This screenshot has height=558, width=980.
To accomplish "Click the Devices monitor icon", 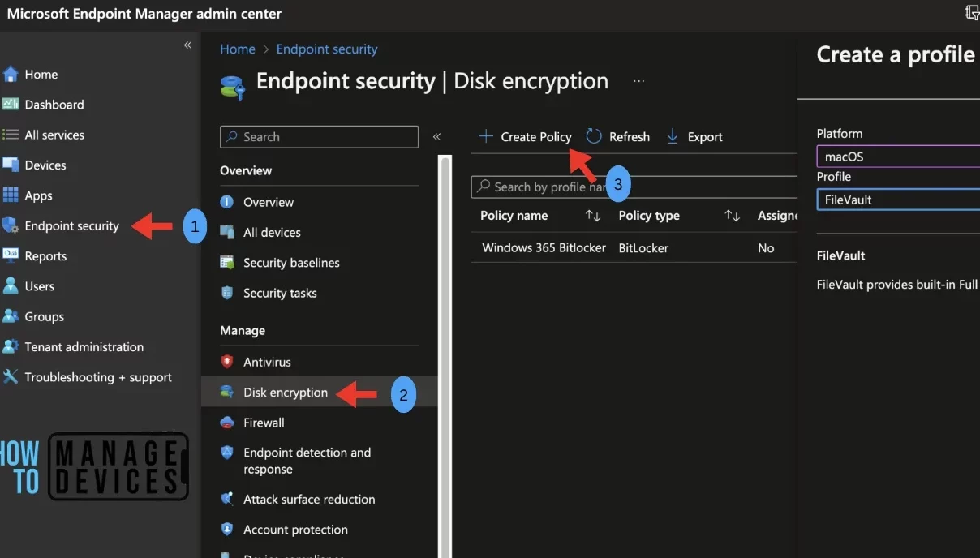I will (x=11, y=165).
